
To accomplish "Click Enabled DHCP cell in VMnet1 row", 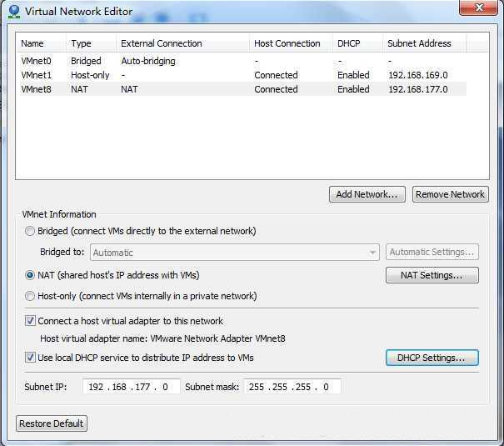I will point(353,75).
